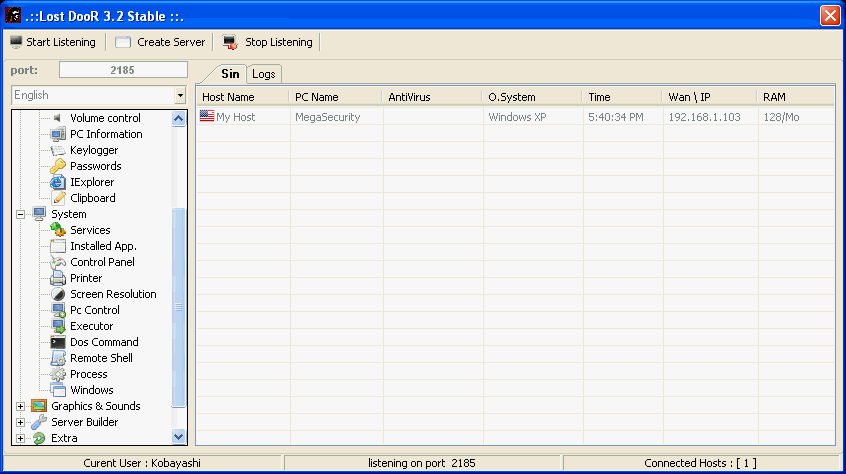Click the PC Information icon
This screenshot has height=474, width=846.
coord(58,134)
